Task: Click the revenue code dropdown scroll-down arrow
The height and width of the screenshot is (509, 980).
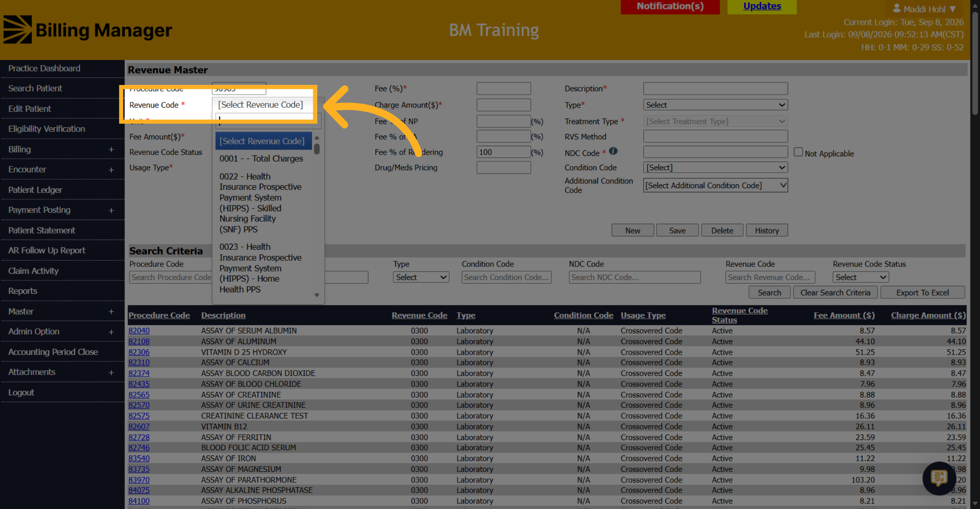Action: point(316,295)
